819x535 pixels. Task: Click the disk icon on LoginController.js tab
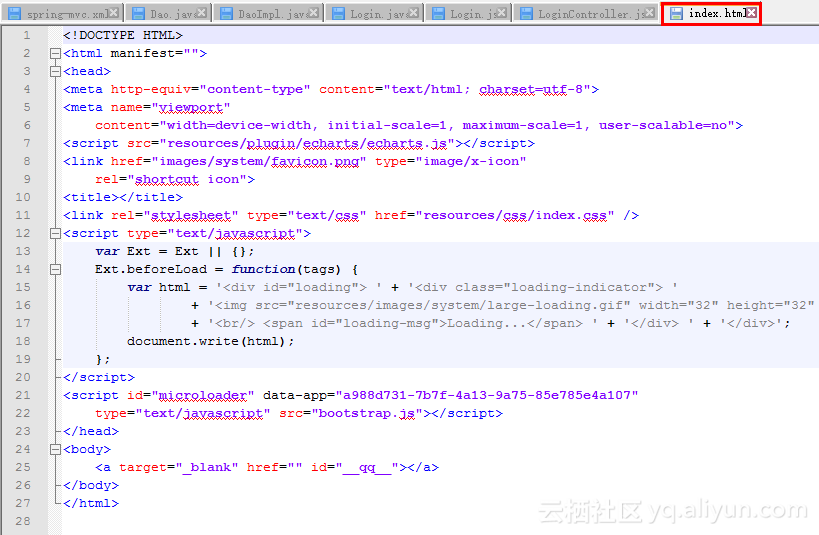coord(526,14)
